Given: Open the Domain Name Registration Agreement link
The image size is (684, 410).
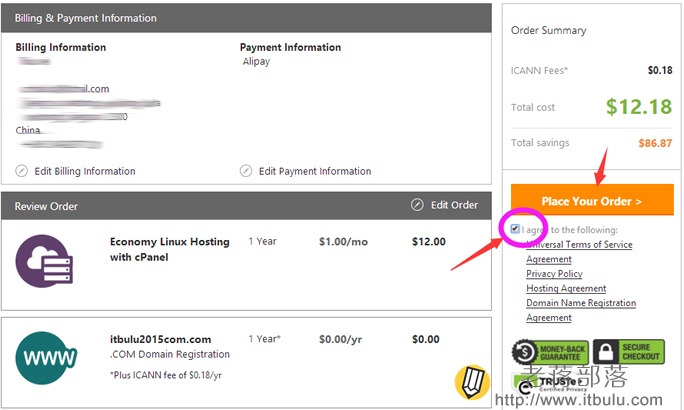Looking at the screenshot, I should [x=581, y=310].
